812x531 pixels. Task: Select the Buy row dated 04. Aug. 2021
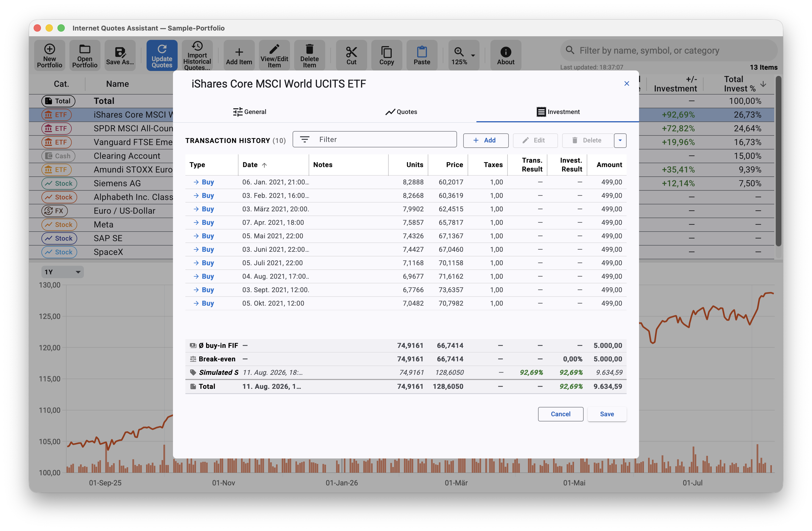click(x=406, y=276)
